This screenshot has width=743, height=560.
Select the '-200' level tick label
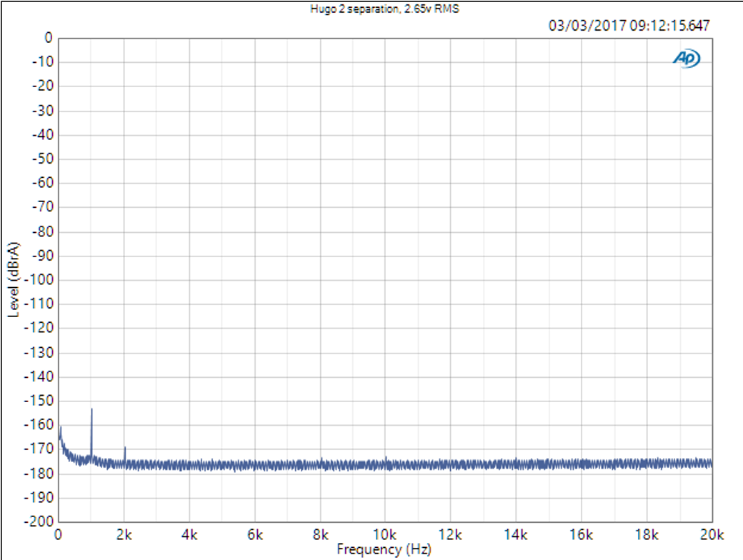pyautogui.click(x=39, y=521)
